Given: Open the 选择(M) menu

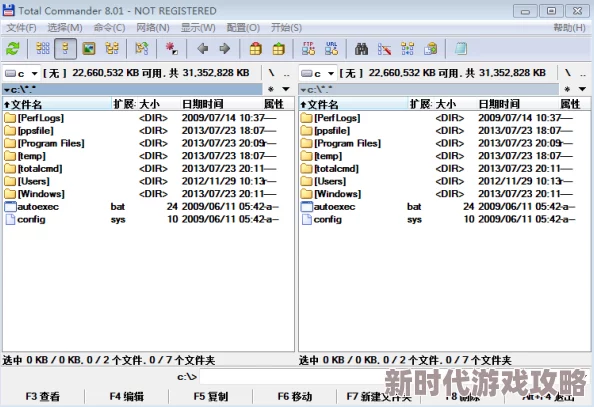Looking at the screenshot, I should point(65,28).
